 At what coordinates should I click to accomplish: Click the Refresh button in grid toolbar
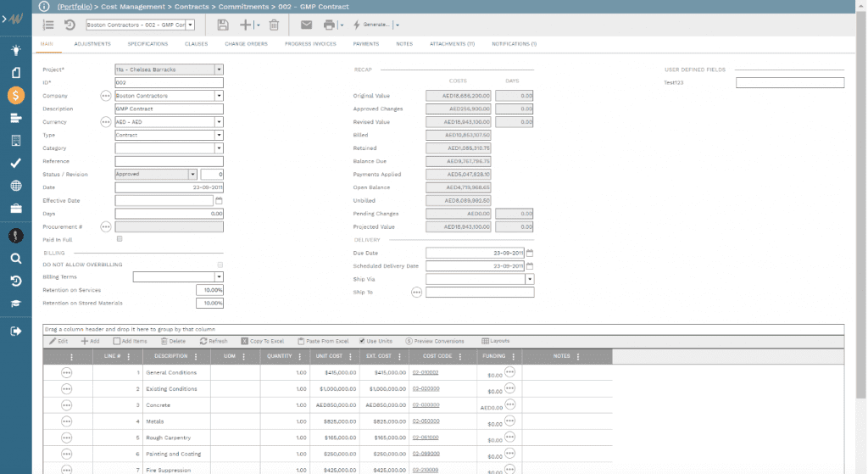coord(214,341)
